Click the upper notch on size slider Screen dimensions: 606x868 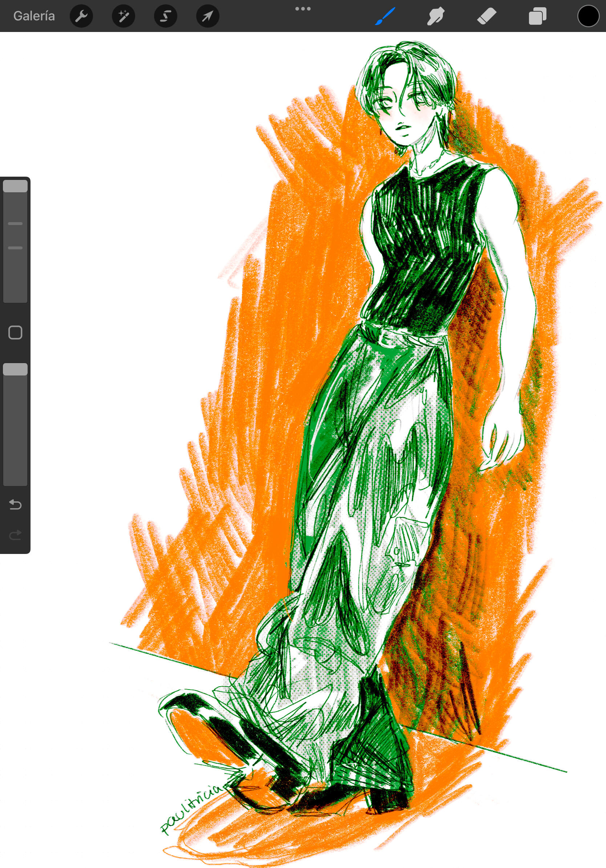coord(15,224)
